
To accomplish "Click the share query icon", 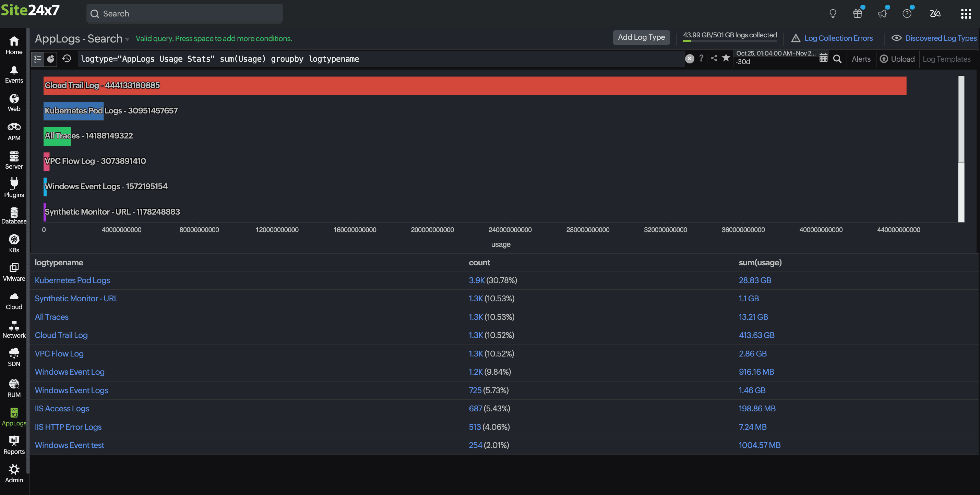I will pos(714,58).
